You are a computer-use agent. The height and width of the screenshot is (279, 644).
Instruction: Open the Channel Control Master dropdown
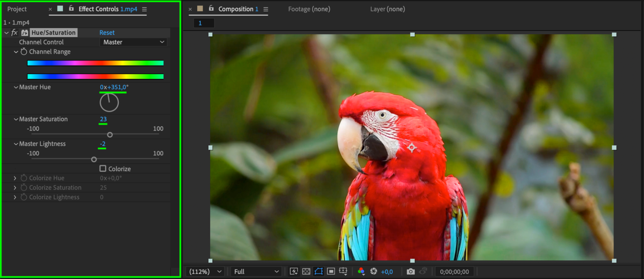(x=133, y=42)
